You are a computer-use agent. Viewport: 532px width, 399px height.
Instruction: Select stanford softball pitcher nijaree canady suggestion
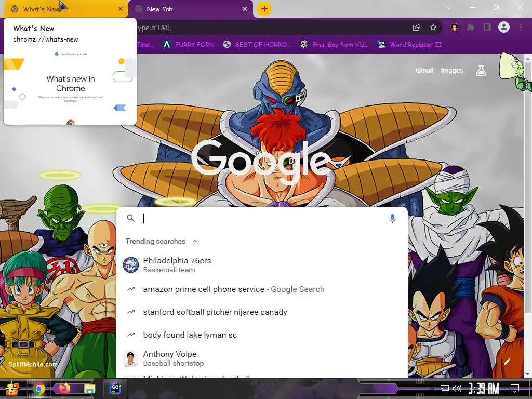point(262,312)
